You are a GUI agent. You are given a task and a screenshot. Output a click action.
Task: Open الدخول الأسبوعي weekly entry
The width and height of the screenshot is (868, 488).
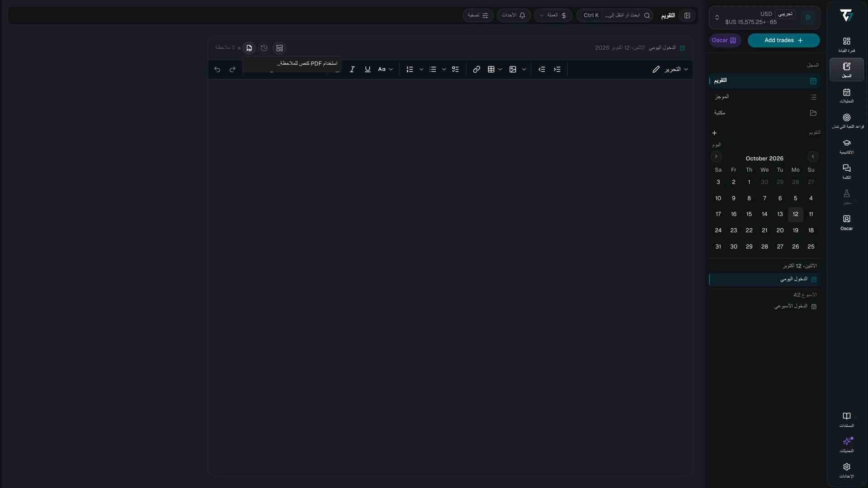coord(764,306)
